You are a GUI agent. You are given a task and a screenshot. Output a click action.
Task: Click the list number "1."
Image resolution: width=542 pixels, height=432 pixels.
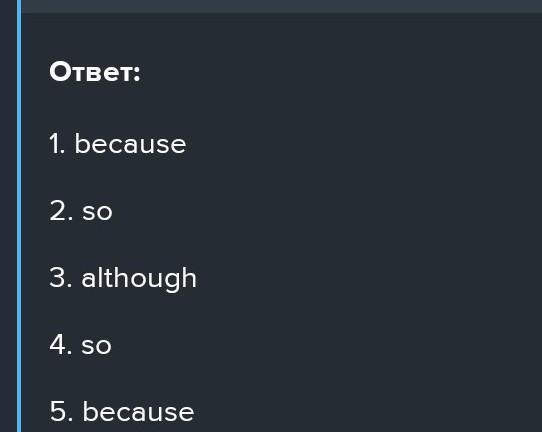(x=57, y=144)
